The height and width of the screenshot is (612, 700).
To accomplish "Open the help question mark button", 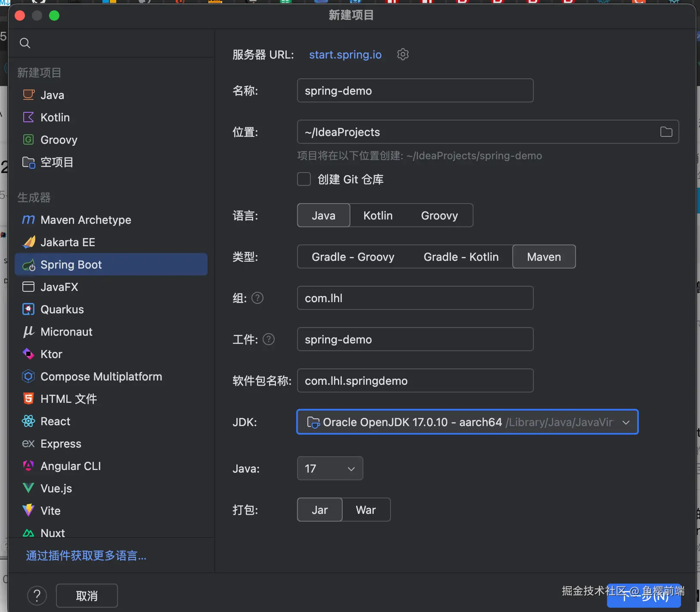I will [x=37, y=596].
